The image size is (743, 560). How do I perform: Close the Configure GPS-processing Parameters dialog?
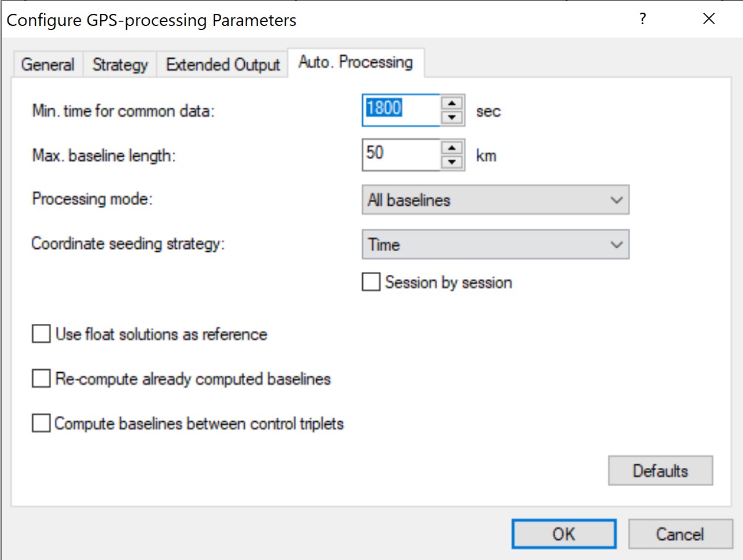(709, 19)
